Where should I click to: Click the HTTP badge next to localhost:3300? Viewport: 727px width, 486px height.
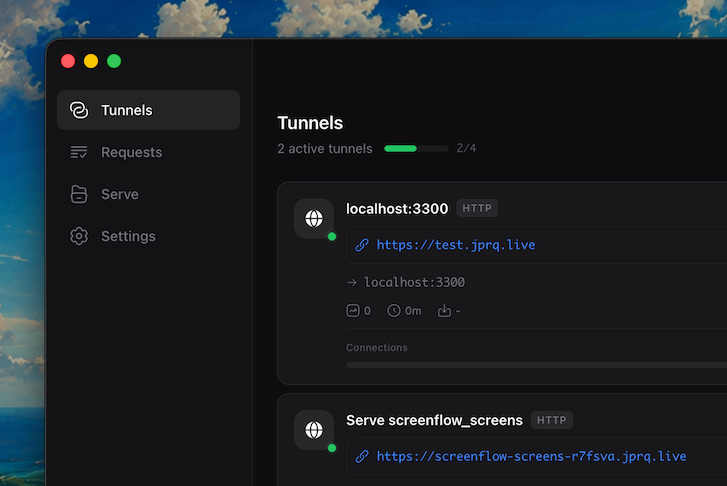tap(477, 208)
